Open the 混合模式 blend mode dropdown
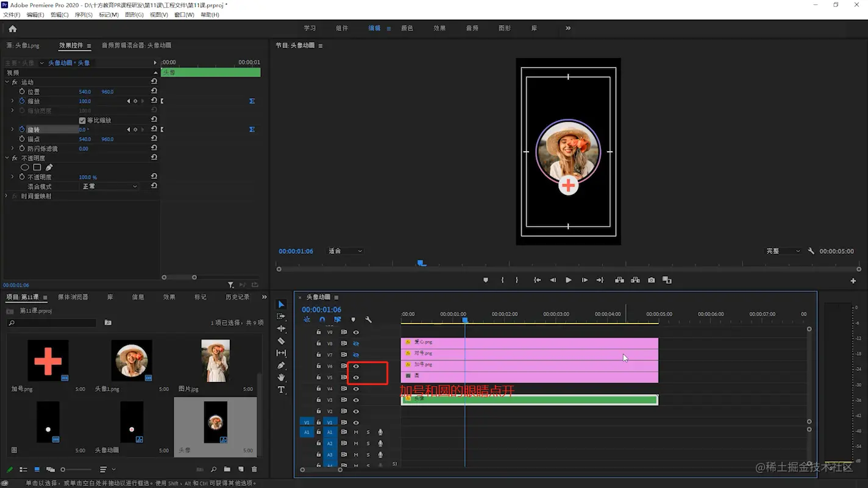 tap(110, 186)
